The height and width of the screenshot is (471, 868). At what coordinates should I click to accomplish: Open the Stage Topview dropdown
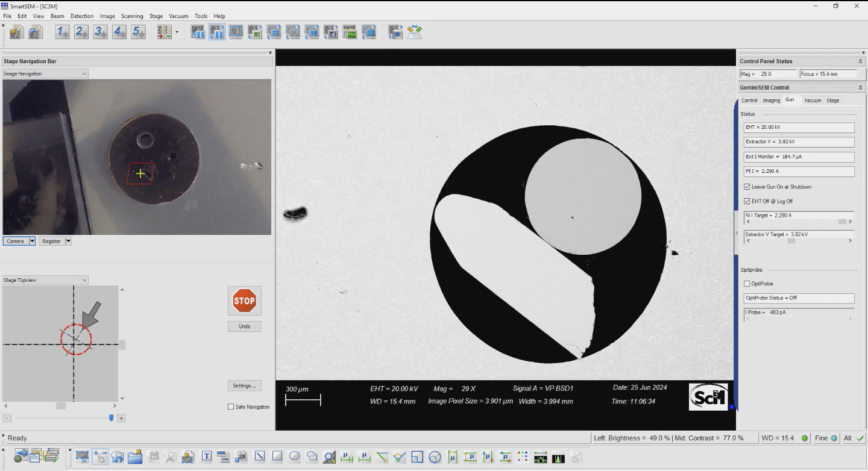point(45,280)
